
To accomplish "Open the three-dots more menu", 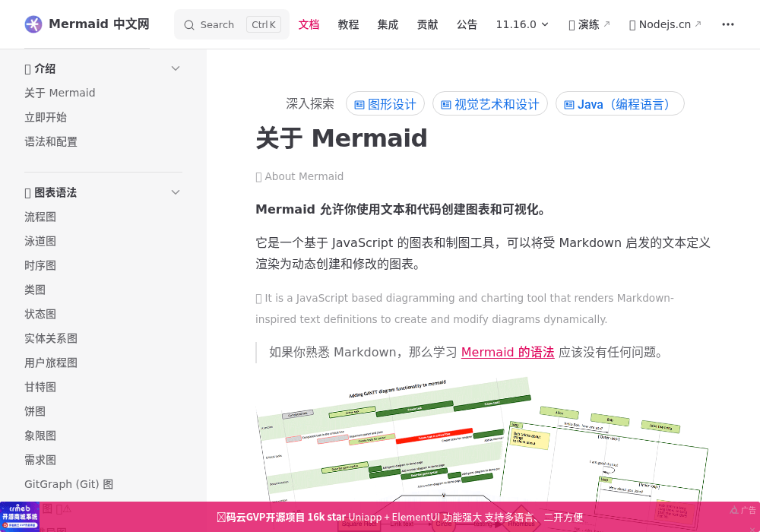I will (x=728, y=24).
